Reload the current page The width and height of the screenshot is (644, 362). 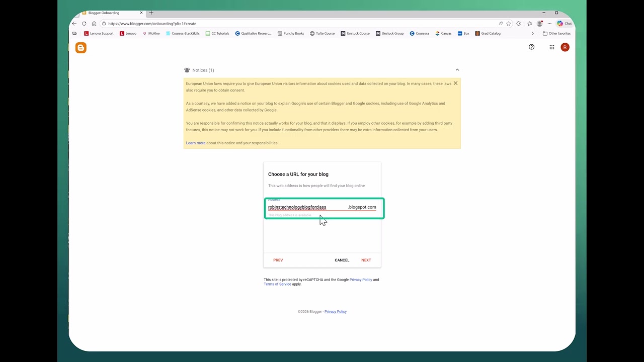(x=84, y=24)
